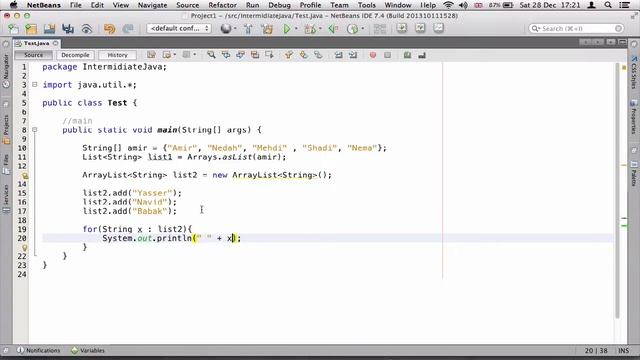Click the Profile Project icon
The width and height of the screenshot is (640, 360).
click(x=352, y=29)
